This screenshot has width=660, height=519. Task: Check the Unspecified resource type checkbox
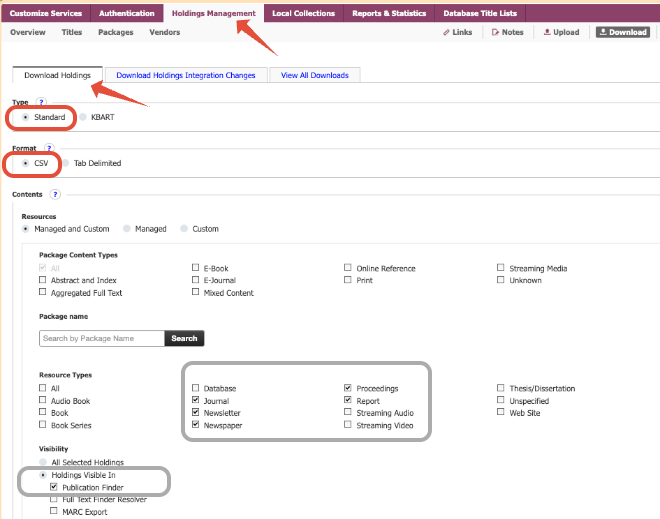tap(500, 400)
